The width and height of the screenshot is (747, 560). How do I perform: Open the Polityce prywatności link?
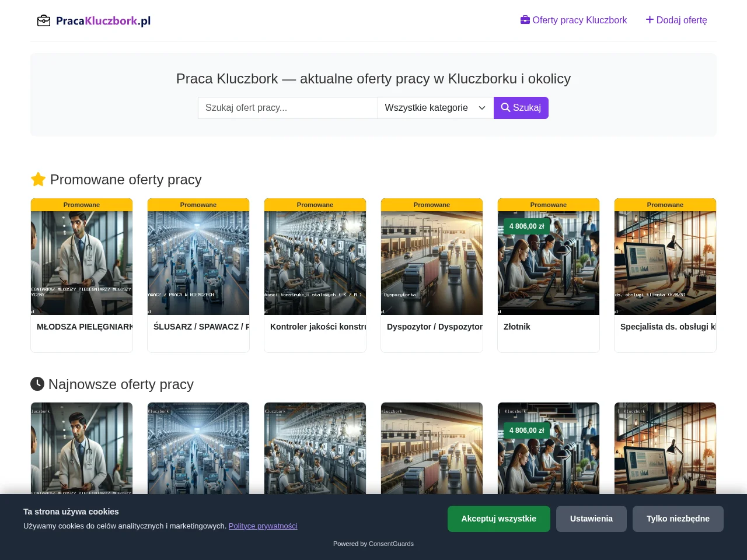coord(263,526)
